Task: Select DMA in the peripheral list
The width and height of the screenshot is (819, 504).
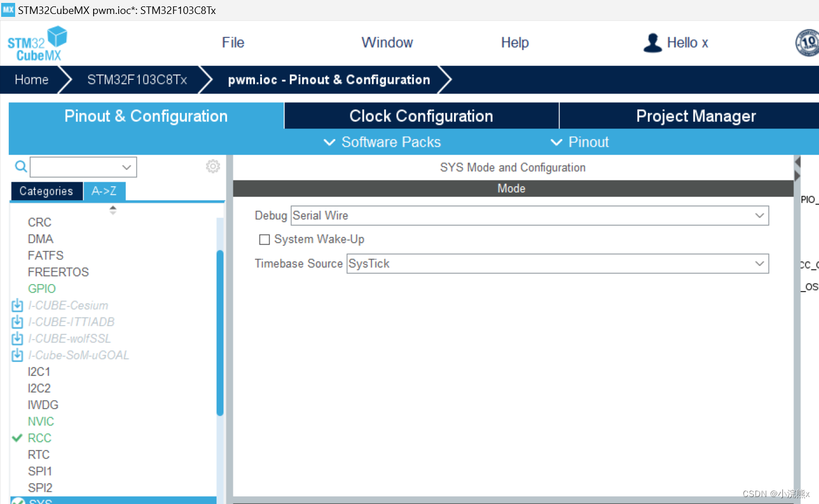Action: [x=41, y=239]
